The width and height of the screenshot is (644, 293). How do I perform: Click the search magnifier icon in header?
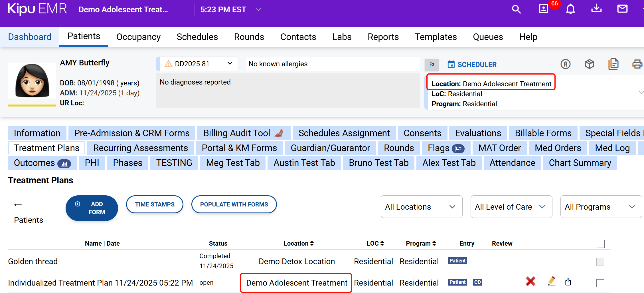click(516, 9)
